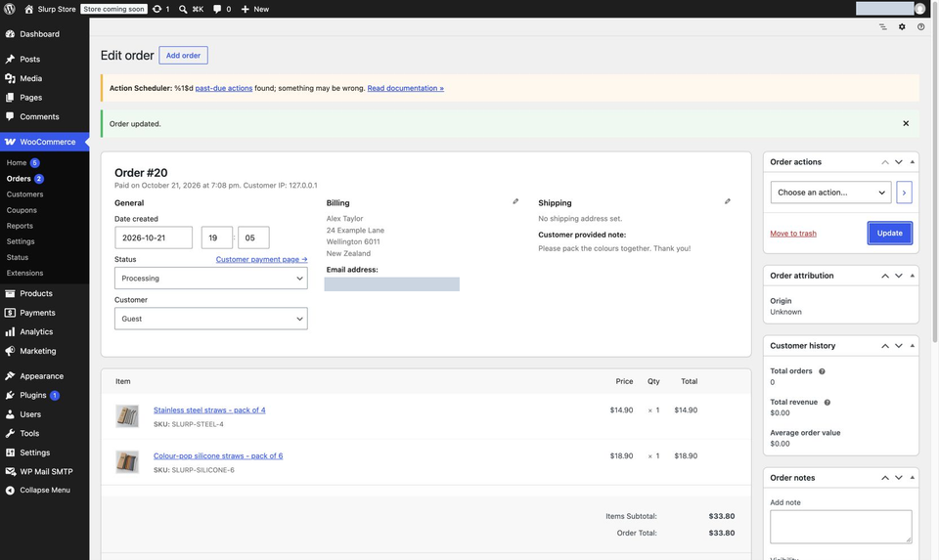The image size is (939, 560).
Task: Click the Add note text area
Action: [841, 527]
